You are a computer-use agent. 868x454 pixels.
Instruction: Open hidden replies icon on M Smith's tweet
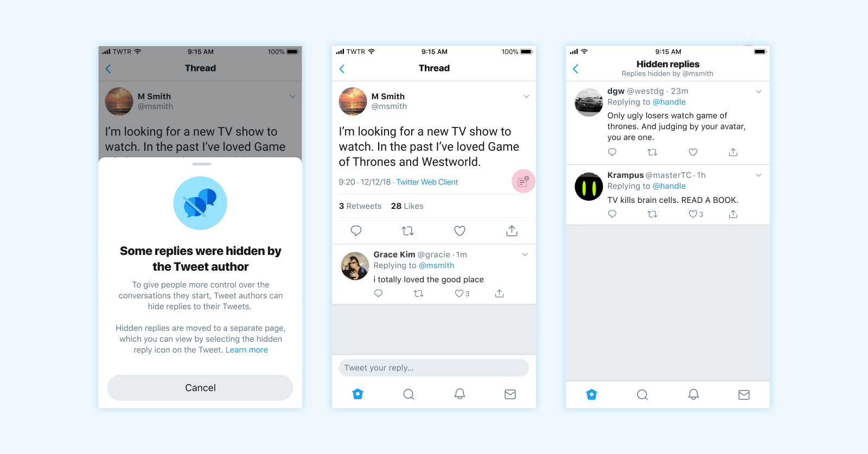click(523, 182)
